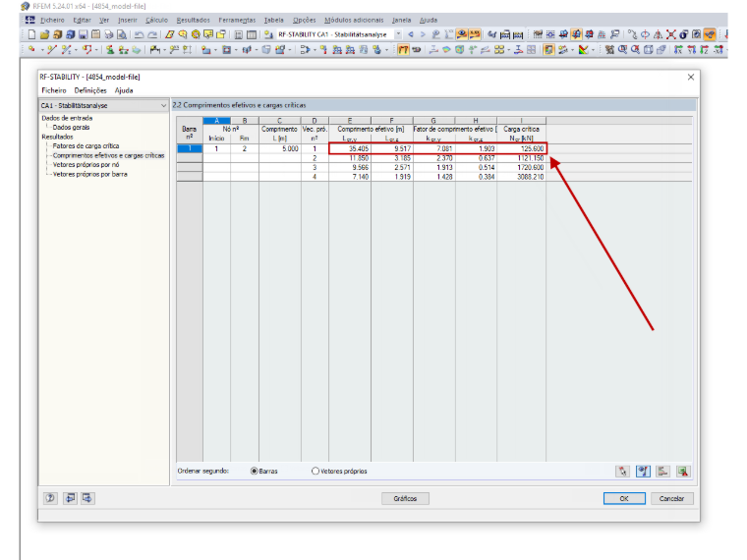Select Comprimentos efetivos e cargas críticas item
Image resolution: width=747 pixels, height=560 pixels.
[x=109, y=155]
